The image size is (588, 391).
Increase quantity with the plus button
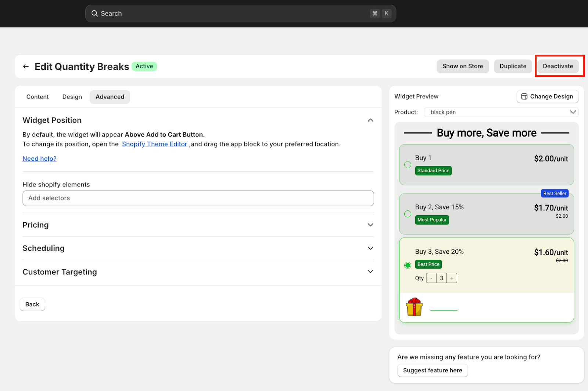(452, 278)
